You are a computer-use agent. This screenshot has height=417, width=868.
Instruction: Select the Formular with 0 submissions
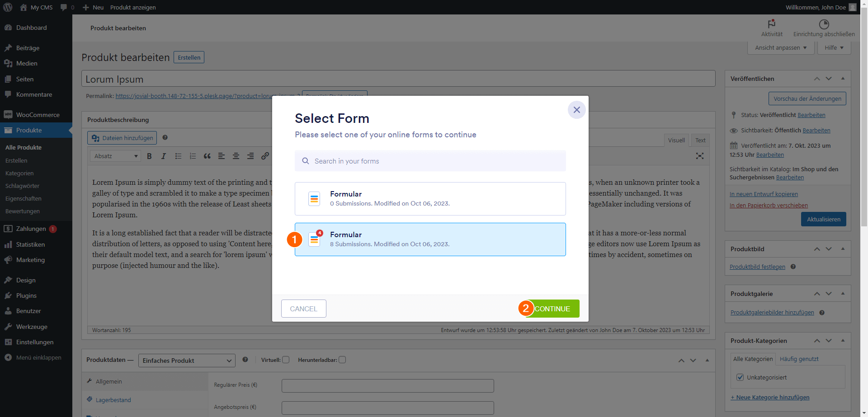[x=430, y=199]
